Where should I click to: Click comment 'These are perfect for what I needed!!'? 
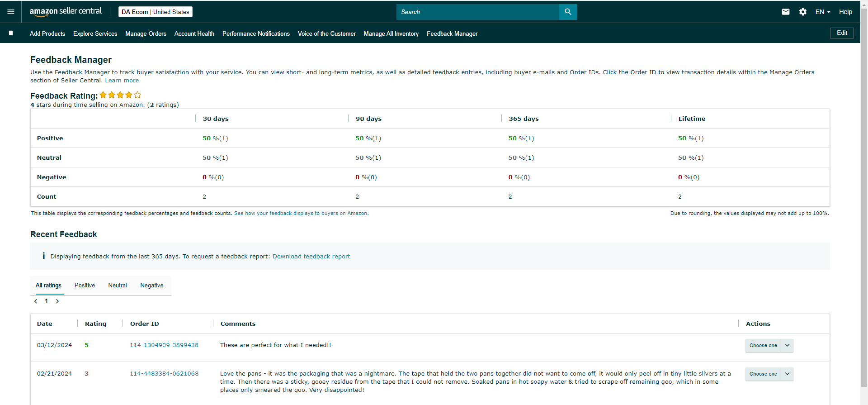pos(275,345)
